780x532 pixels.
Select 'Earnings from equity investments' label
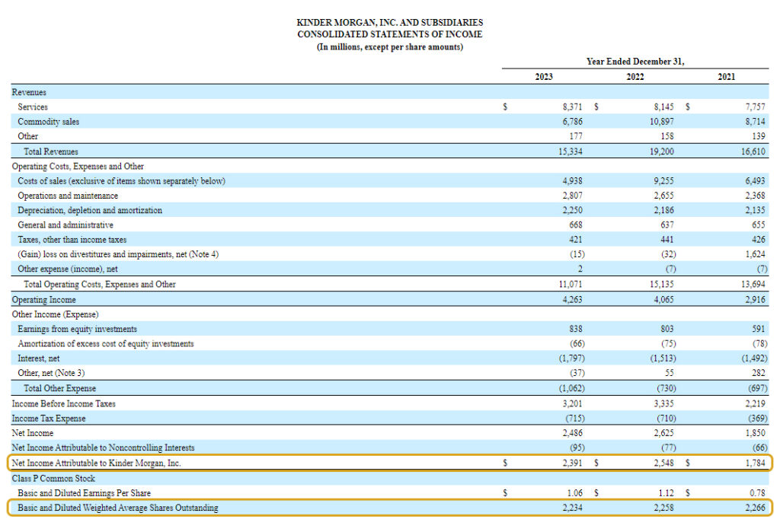[77, 329]
